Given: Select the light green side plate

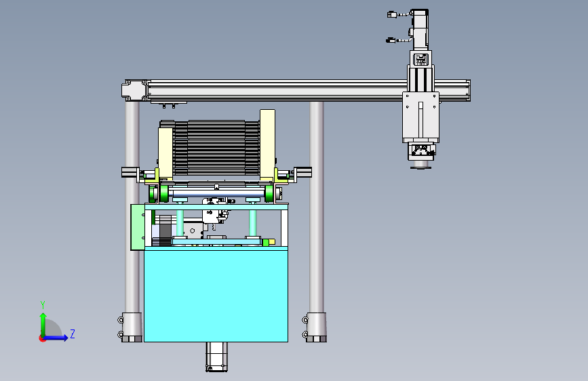Looking at the screenshot, I should (138, 227).
